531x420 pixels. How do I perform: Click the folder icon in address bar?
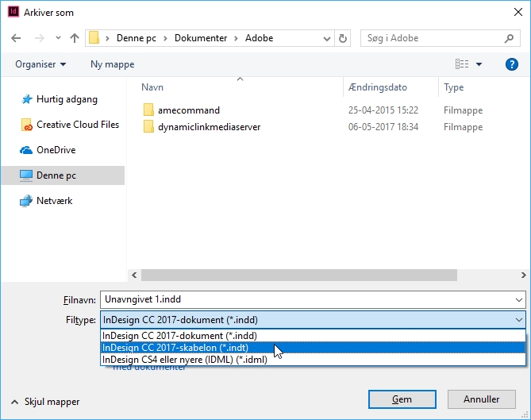pos(94,38)
